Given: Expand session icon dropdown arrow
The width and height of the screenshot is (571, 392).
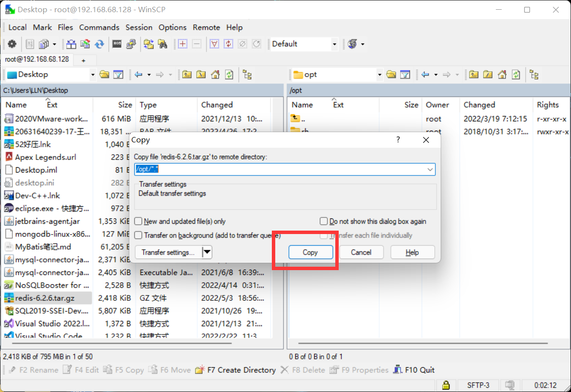Looking at the screenshot, I should (363, 44).
